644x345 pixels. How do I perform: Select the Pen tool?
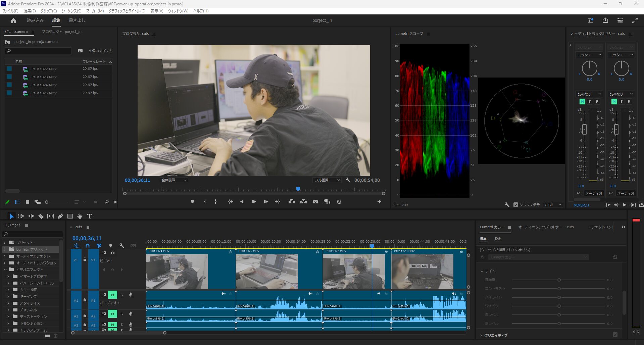click(x=60, y=216)
